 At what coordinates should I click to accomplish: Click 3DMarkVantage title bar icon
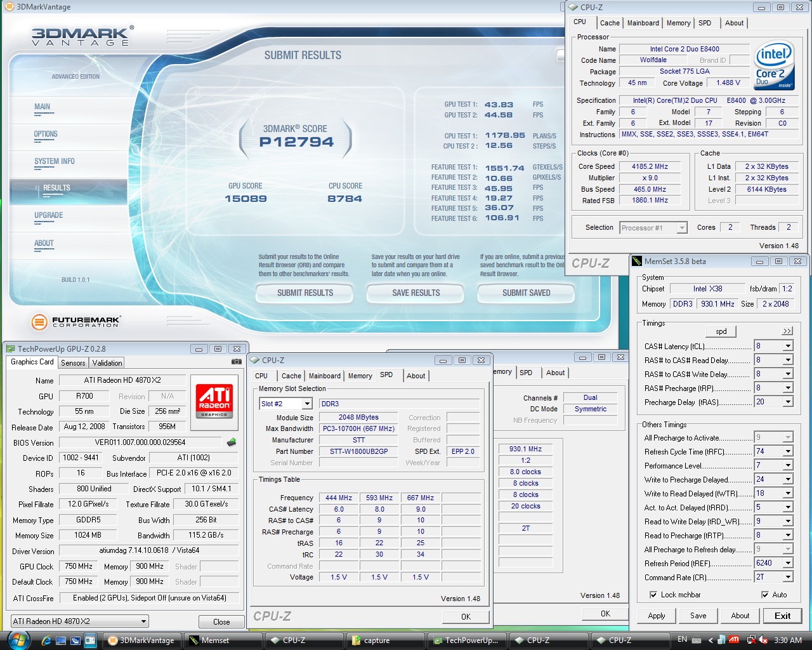click(x=10, y=7)
